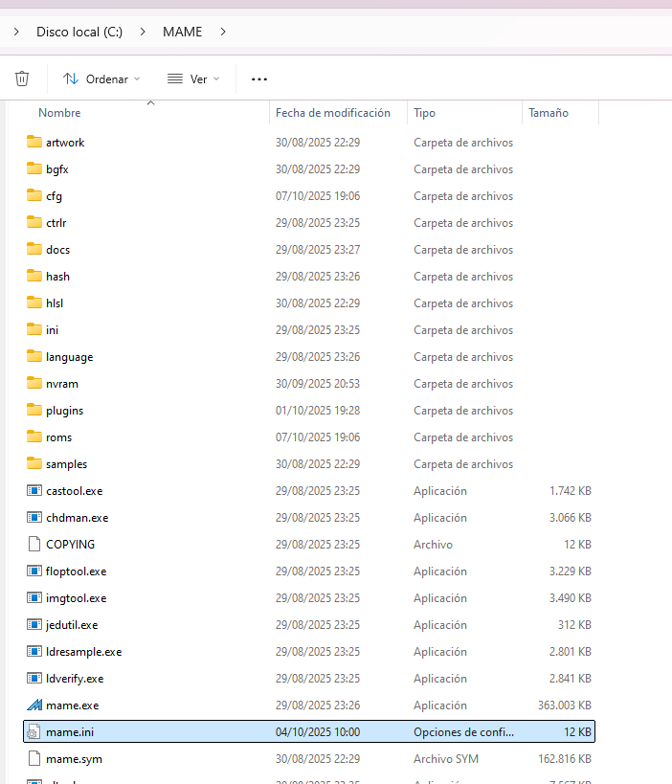Navigate to Disco local (C:) breadcrumb

(x=79, y=32)
